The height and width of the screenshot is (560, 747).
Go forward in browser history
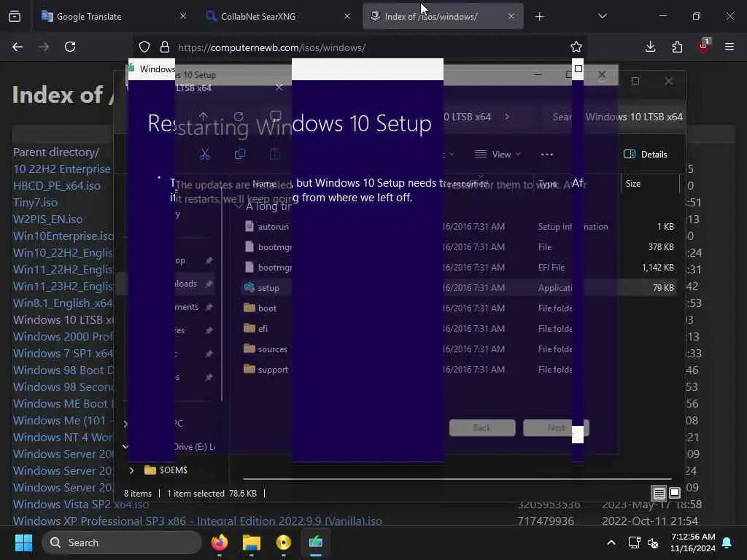point(44,47)
